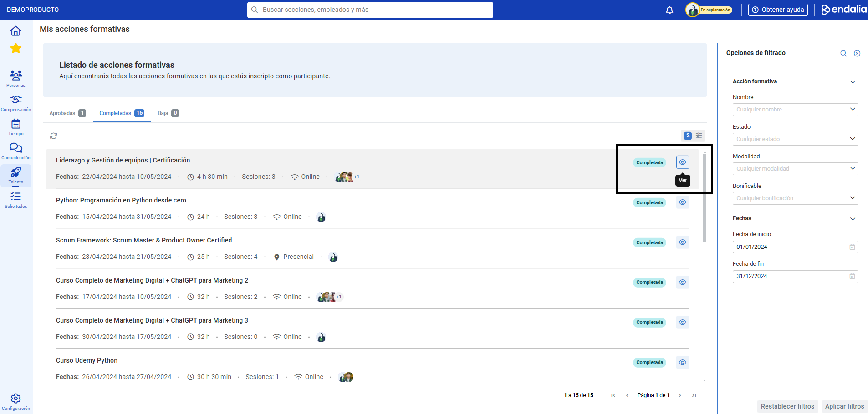Click participant avatars on Liderazgo row
Image resolution: width=868 pixels, height=414 pixels.
click(x=347, y=177)
